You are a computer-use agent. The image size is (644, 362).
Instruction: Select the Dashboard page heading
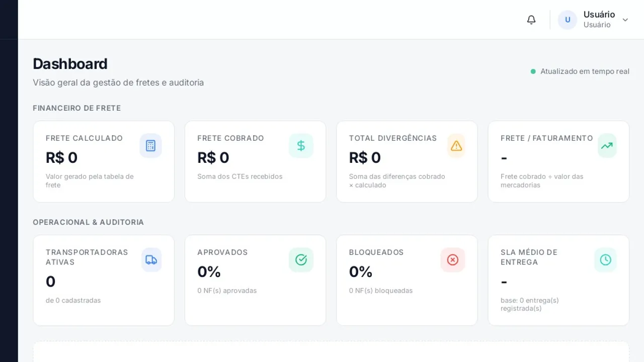pos(70,64)
